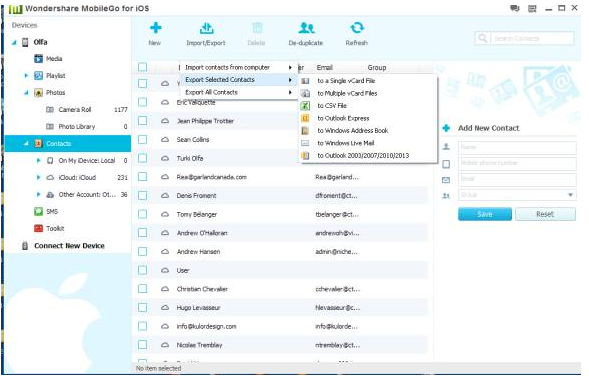Screen dimensions: 589x376
Task: Click the Save button
Action: pos(485,214)
